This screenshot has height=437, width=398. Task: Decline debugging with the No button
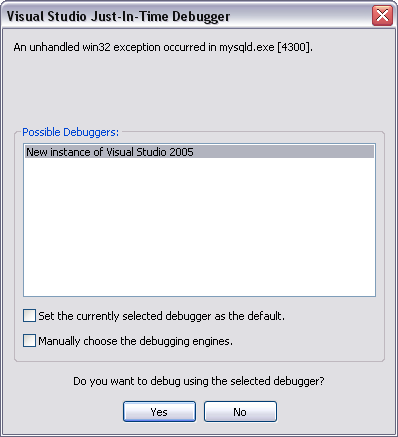pyautogui.click(x=240, y=412)
